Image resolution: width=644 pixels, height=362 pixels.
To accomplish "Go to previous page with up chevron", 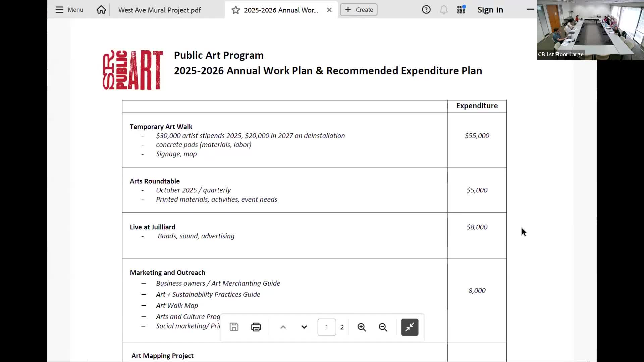I will 283,327.
